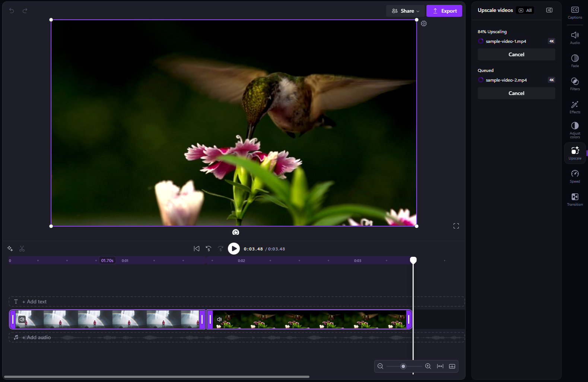Enter fullscreen preview mode

click(x=456, y=226)
